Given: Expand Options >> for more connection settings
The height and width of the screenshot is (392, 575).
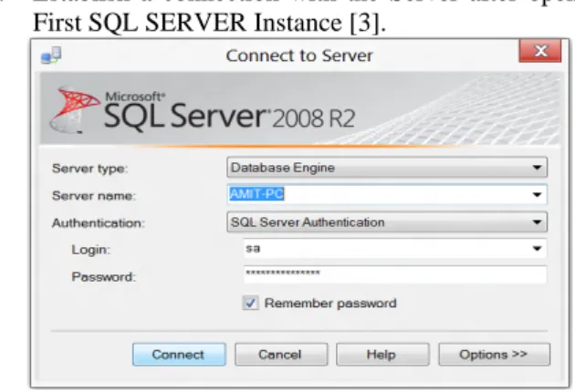Looking at the screenshot, I should pos(494,355).
